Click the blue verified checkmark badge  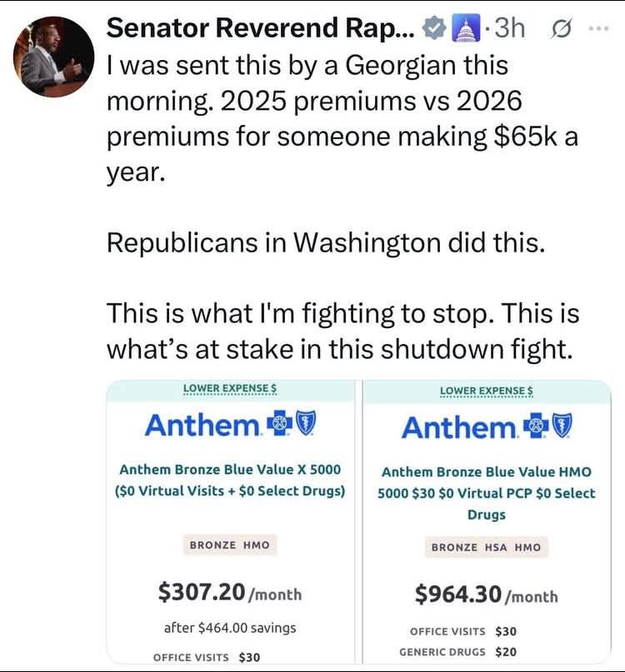[434, 29]
